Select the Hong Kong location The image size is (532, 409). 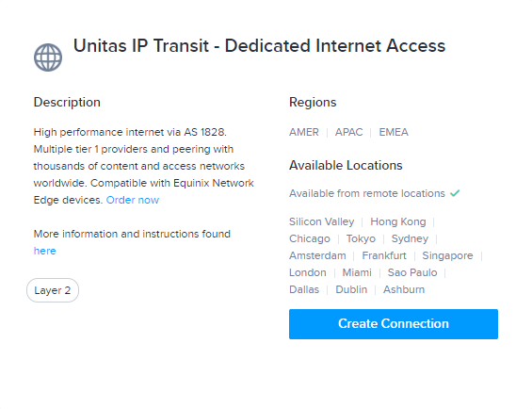[398, 221]
